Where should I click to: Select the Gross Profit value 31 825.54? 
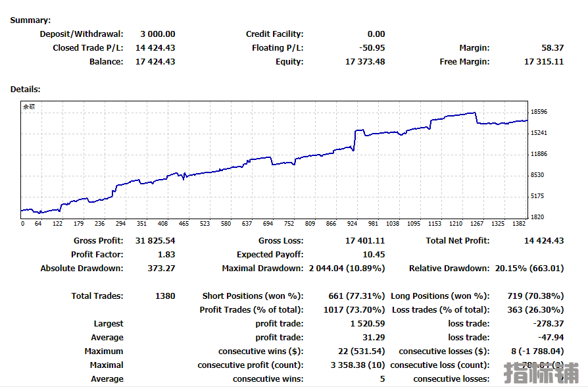coord(155,241)
